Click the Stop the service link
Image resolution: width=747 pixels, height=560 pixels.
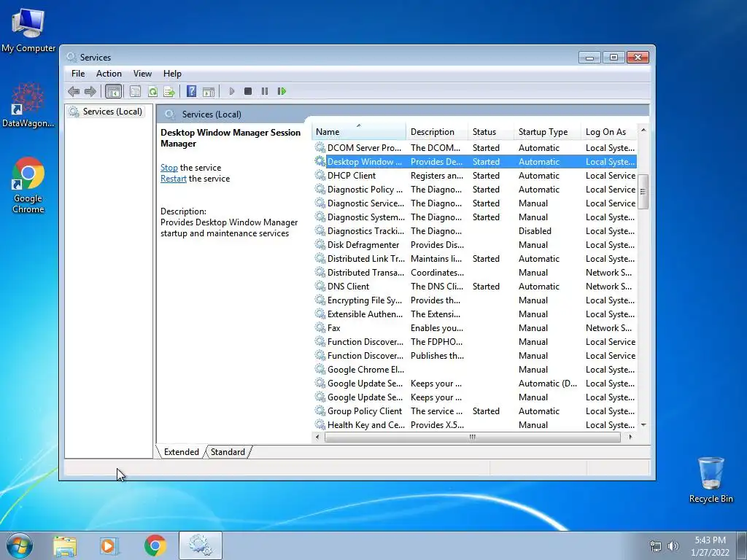[169, 168]
